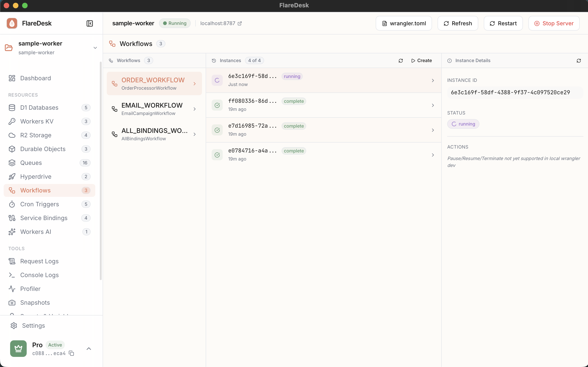Expand the sample-worker project dropdown
Image resolution: width=588 pixels, height=367 pixels.
[95, 48]
